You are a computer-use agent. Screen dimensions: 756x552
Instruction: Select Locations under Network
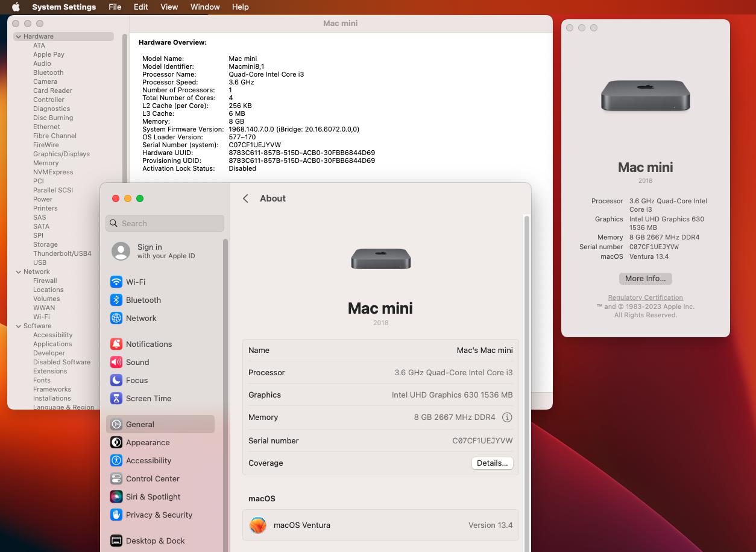(48, 290)
